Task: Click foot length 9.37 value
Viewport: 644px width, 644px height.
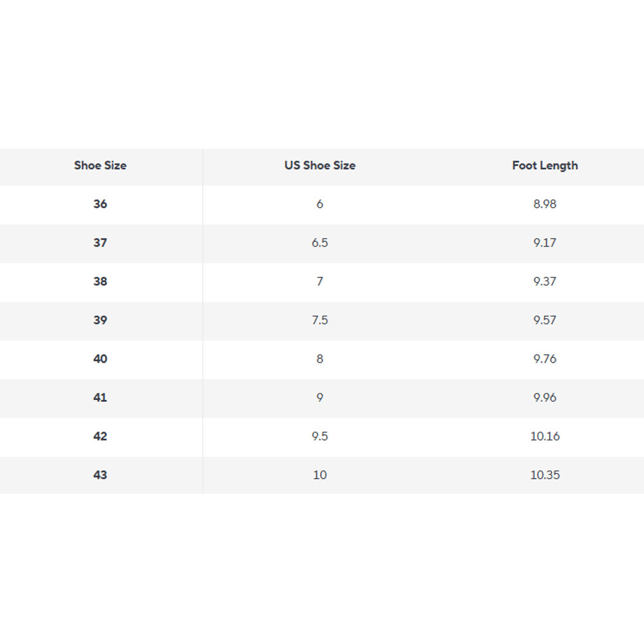Action: tap(545, 281)
